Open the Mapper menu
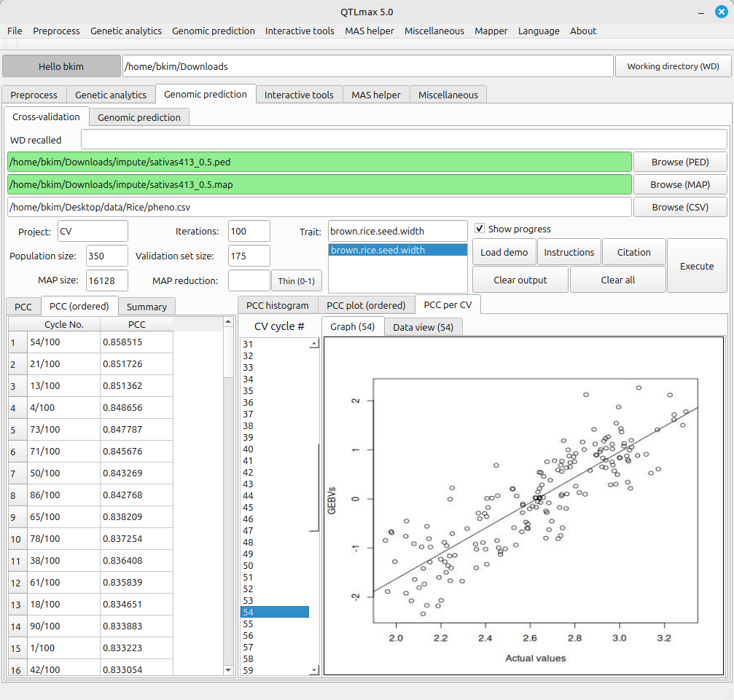This screenshot has width=734, height=700. tap(491, 31)
